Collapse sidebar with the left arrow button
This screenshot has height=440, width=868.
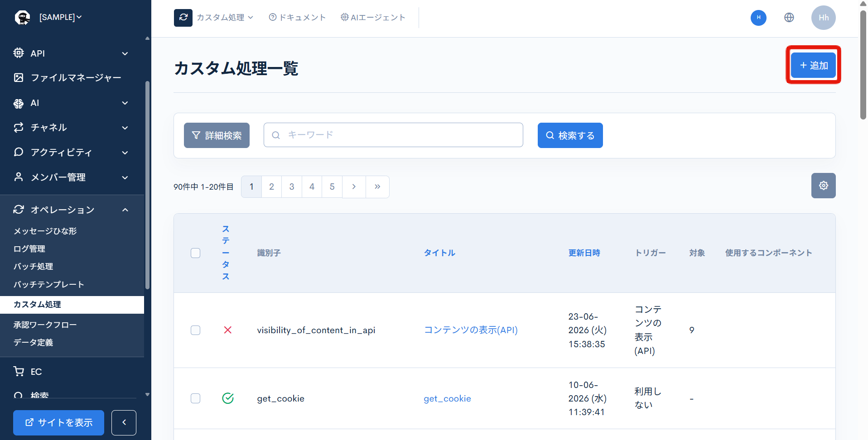click(x=124, y=422)
